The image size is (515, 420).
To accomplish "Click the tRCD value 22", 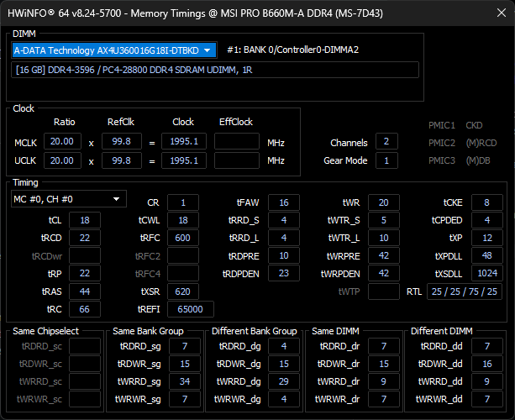I will pyautogui.click(x=85, y=238).
